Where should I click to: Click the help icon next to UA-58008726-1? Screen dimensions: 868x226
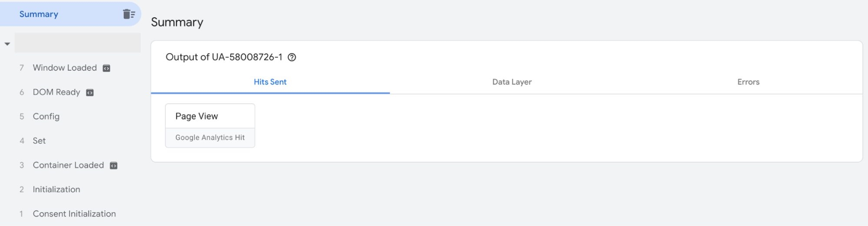pyautogui.click(x=292, y=57)
